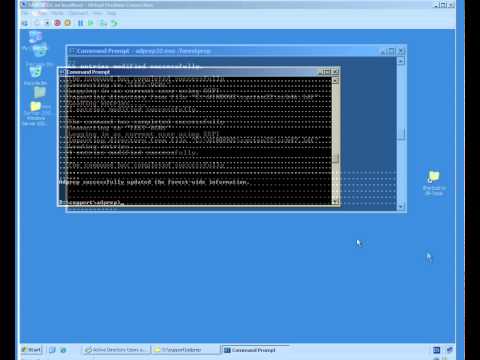Click inside the front Command Prompt console
This screenshot has height=360, width=480.
pyautogui.click(x=195, y=140)
